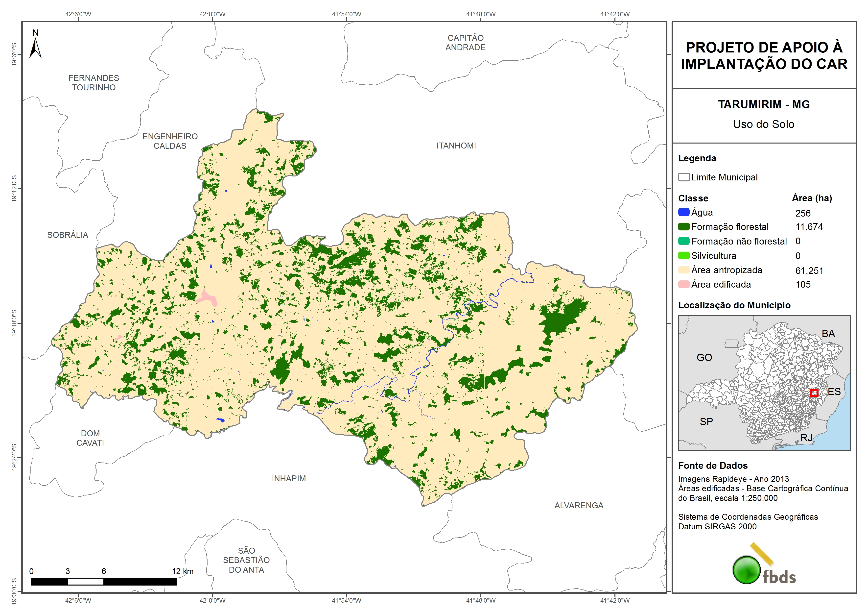Click the red locator square in the inset map
This screenshot has width=868, height=614.
click(814, 393)
